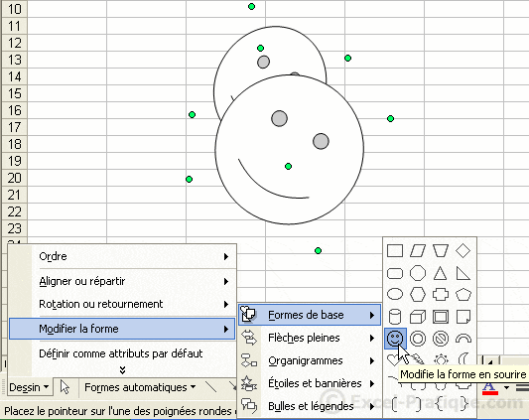This screenshot has height=420, width=529.
Task: Pick the octagon shape
Action: coord(418,273)
